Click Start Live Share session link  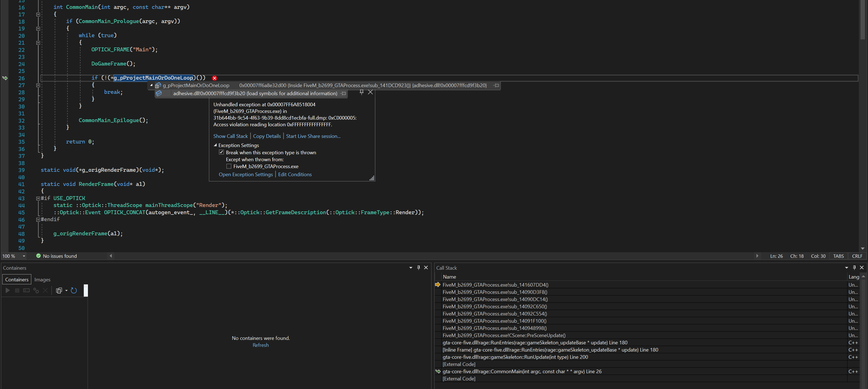click(x=313, y=136)
